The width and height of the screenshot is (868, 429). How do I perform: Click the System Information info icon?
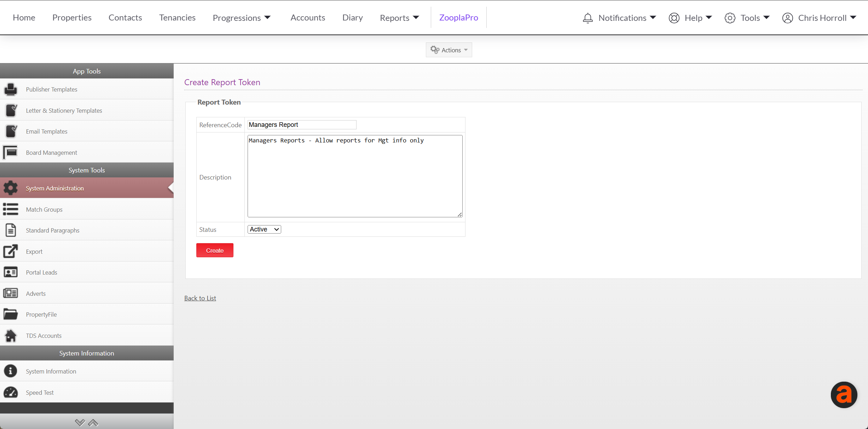pos(11,371)
